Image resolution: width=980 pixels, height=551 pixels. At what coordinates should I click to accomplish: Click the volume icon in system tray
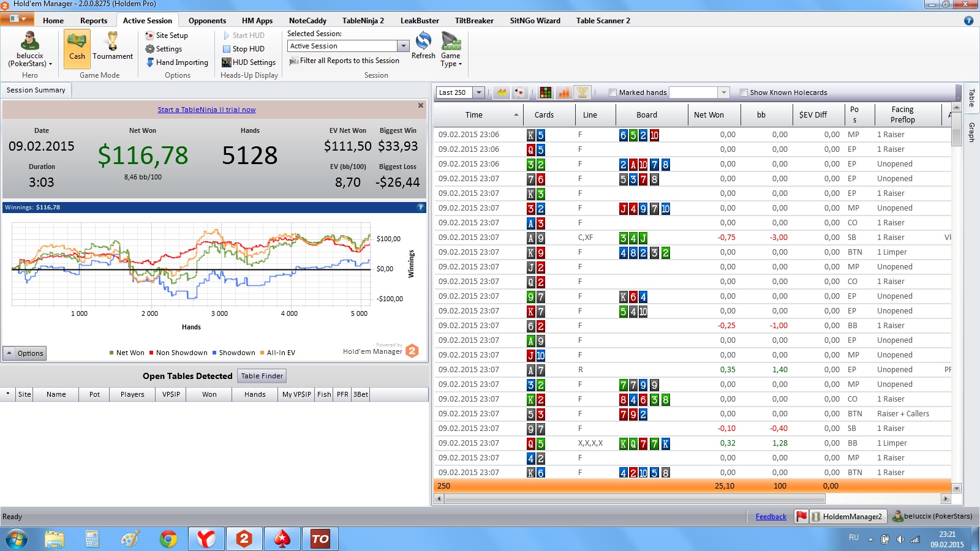900,539
